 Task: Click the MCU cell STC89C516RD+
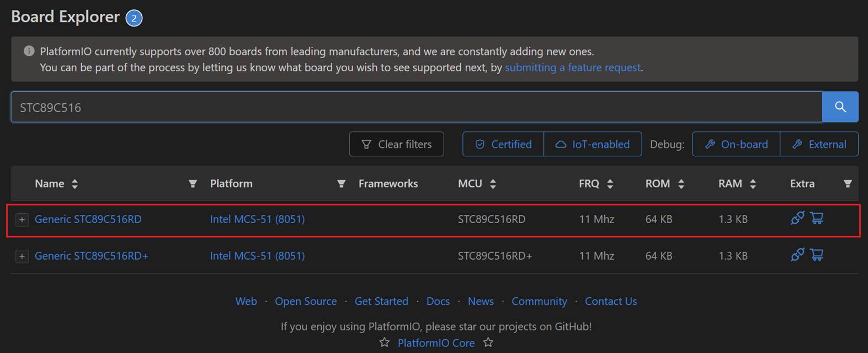[495, 256]
